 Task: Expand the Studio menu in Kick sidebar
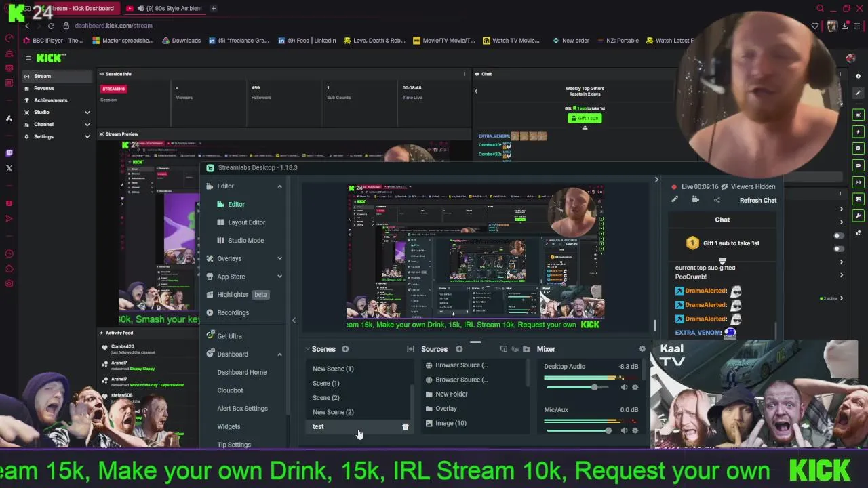click(x=87, y=112)
